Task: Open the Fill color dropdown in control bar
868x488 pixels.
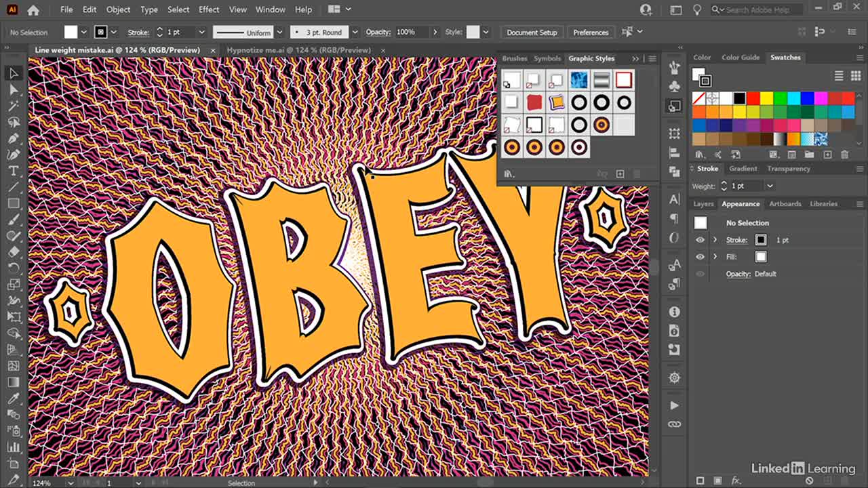Action: [84, 32]
